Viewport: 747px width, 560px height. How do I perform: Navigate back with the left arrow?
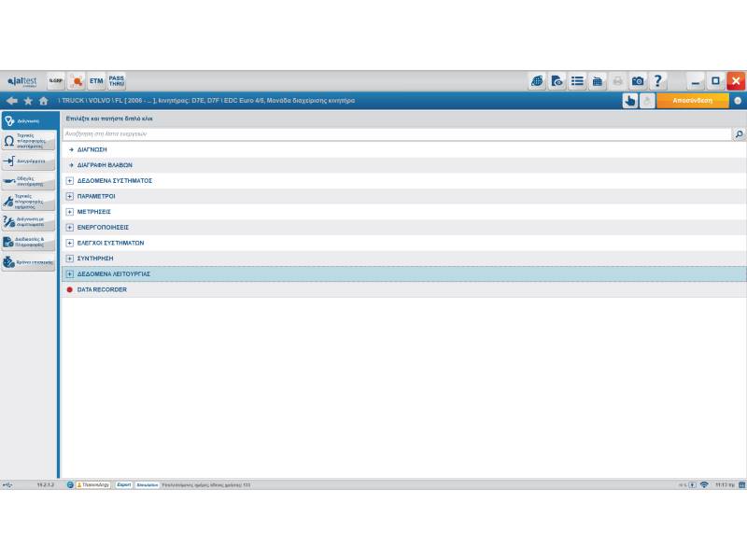coord(11,101)
